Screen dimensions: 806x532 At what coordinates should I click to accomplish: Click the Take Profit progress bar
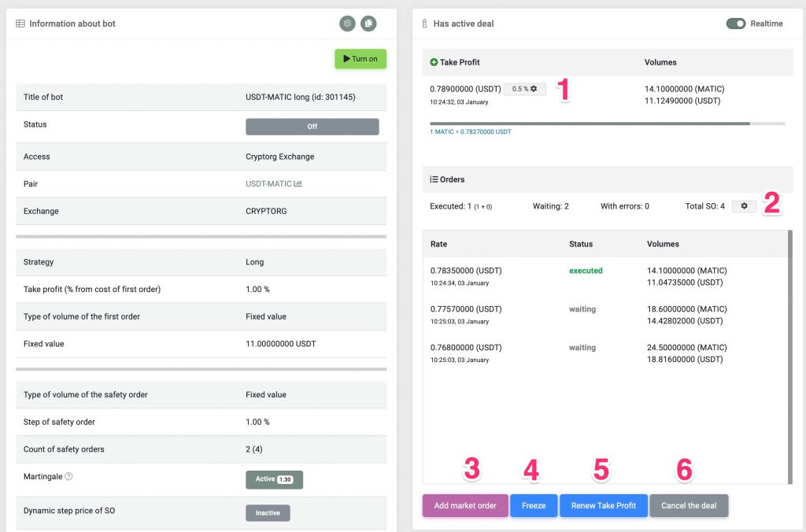607,124
